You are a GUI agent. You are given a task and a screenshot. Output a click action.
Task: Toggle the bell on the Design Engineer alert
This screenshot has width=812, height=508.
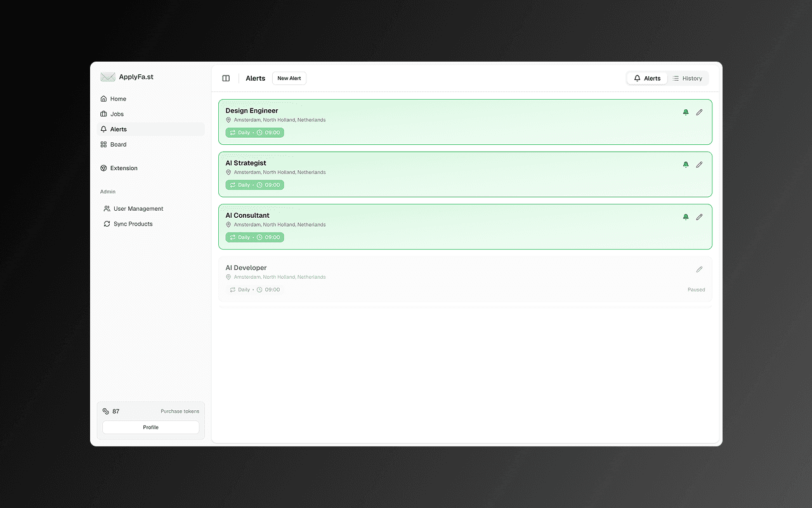click(686, 112)
